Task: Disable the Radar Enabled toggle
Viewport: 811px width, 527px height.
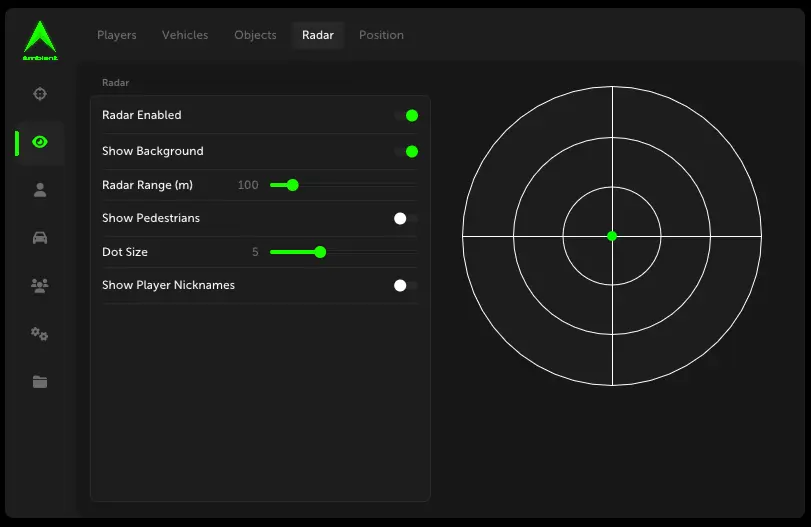Action: pos(406,116)
